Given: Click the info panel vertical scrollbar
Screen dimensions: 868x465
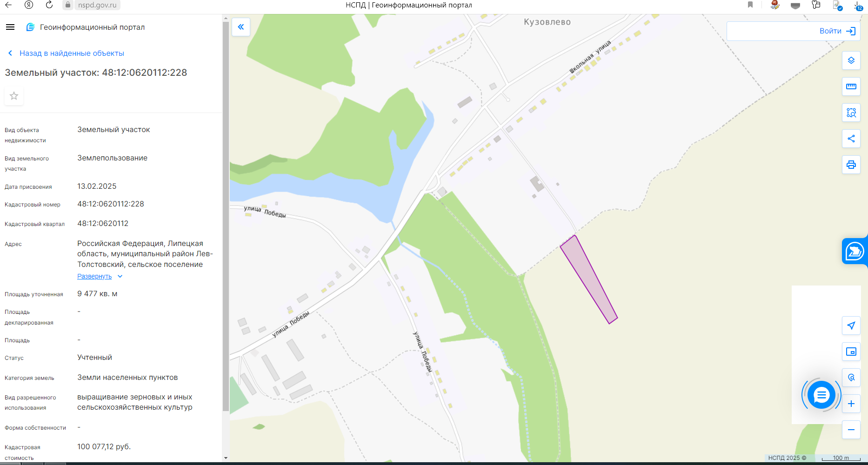Looking at the screenshot, I should tap(226, 214).
